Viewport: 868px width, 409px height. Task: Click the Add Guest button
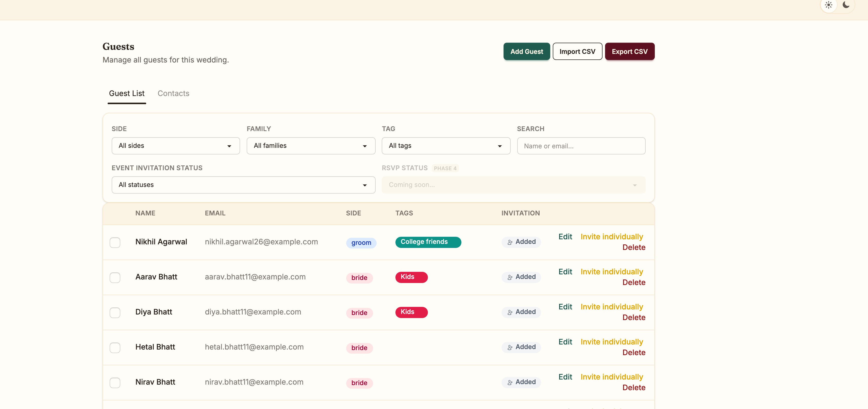click(527, 51)
